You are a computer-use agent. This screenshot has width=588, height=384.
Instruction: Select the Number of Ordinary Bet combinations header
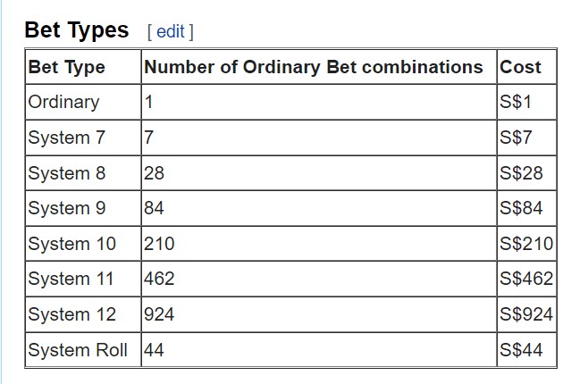click(319, 67)
